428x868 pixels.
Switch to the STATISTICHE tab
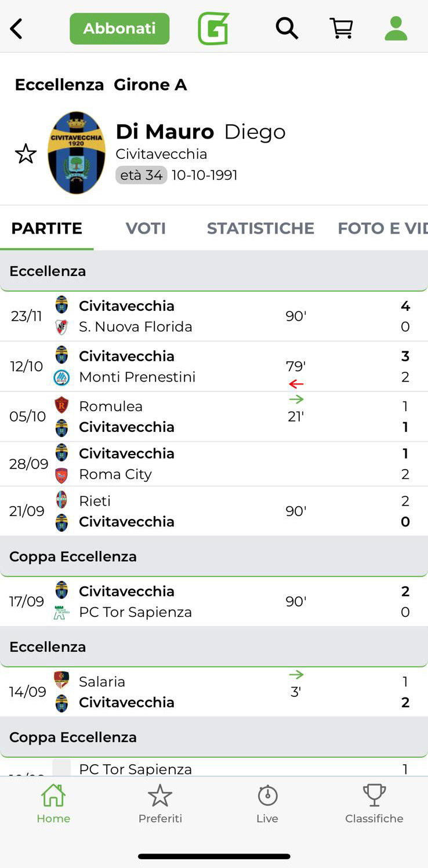pyautogui.click(x=260, y=228)
